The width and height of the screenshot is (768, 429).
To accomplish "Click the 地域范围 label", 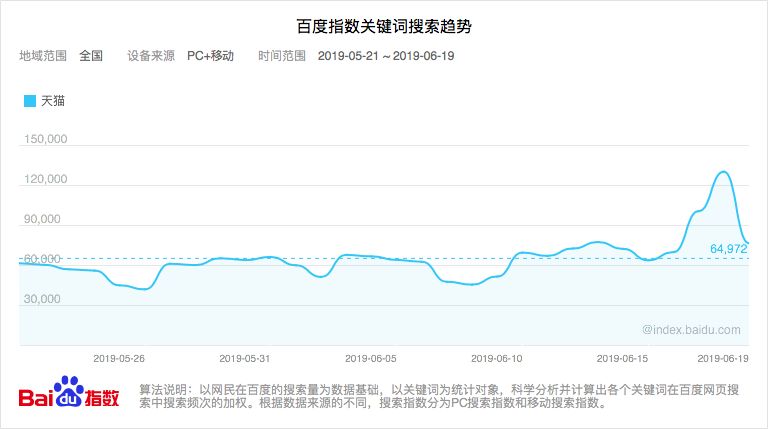I will pyautogui.click(x=43, y=56).
